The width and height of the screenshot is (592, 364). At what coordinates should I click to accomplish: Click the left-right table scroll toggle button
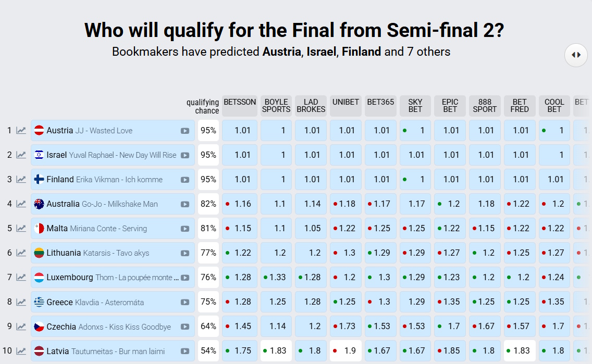tap(576, 55)
